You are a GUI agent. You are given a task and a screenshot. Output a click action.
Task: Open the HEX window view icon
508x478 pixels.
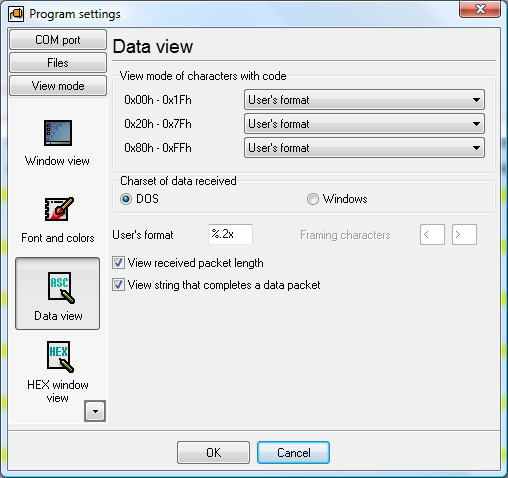click(60, 356)
